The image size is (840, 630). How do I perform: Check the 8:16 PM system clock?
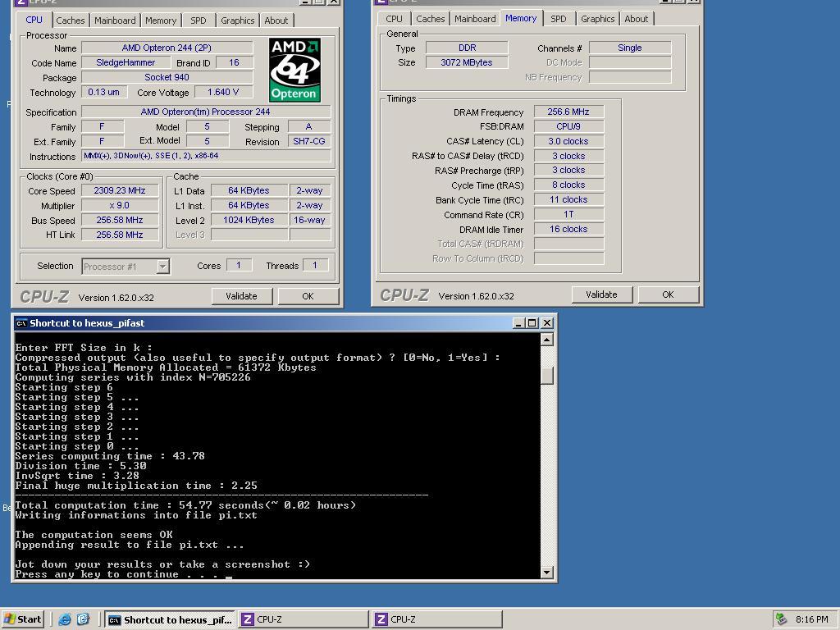811,619
